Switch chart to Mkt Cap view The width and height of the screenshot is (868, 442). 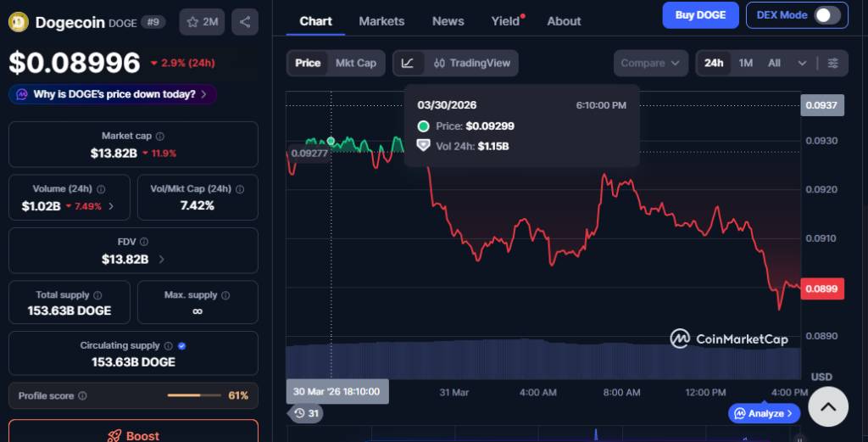pos(355,63)
